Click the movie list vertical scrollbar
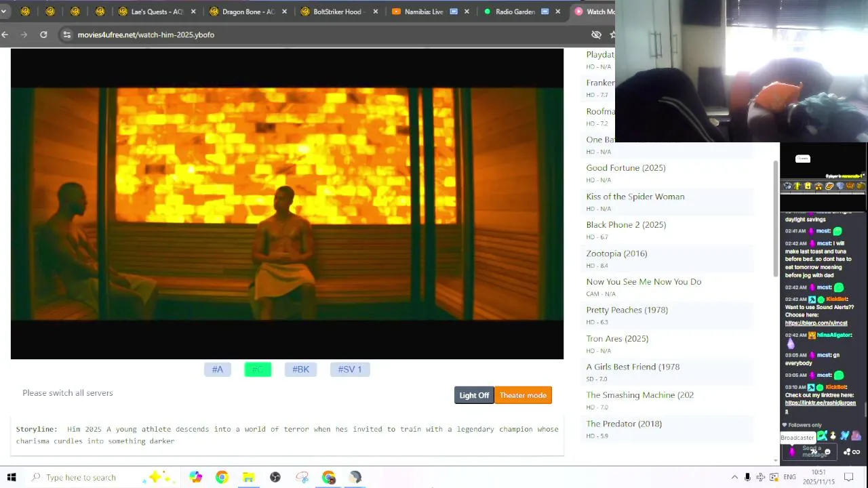This screenshot has width=868, height=488. click(776, 218)
